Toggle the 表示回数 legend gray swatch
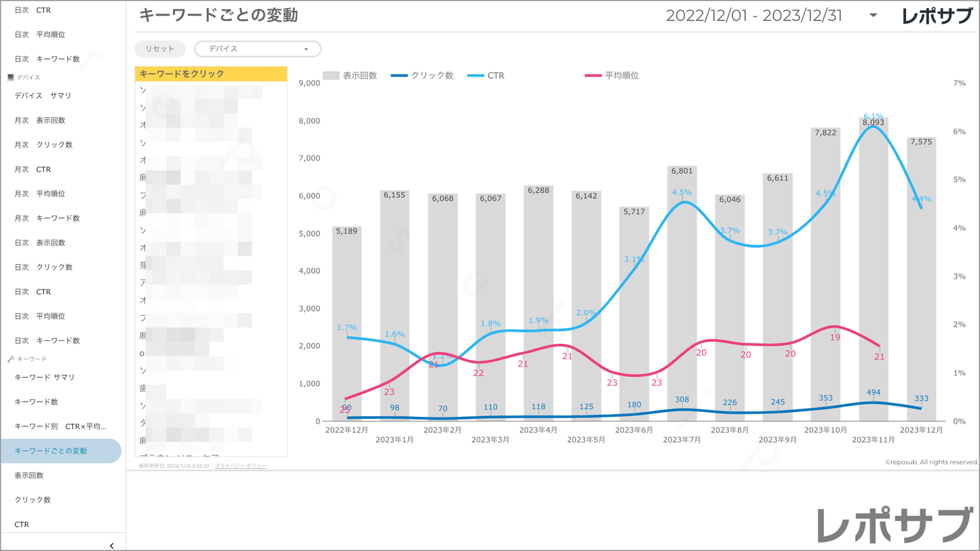Screen dimensions: 980x551 (331, 76)
